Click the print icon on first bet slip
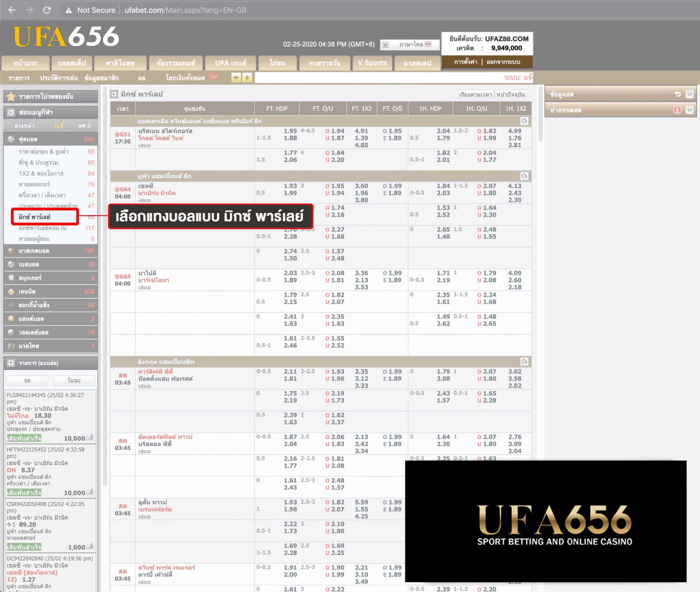700x592 pixels. 90,437
